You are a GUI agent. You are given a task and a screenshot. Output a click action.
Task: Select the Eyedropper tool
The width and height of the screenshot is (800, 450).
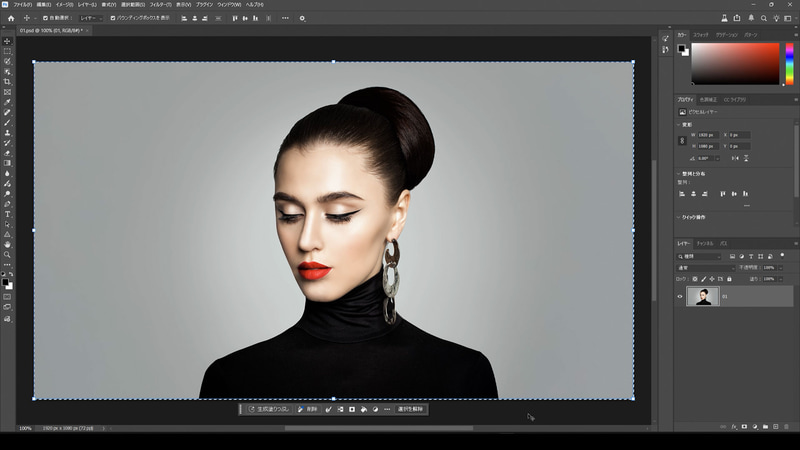7,102
